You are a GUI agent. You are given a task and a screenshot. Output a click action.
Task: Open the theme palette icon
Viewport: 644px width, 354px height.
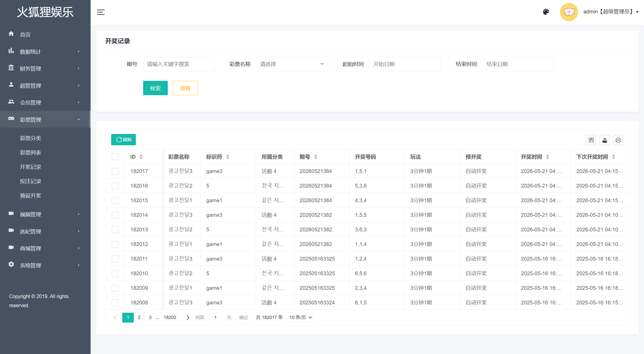(546, 12)
